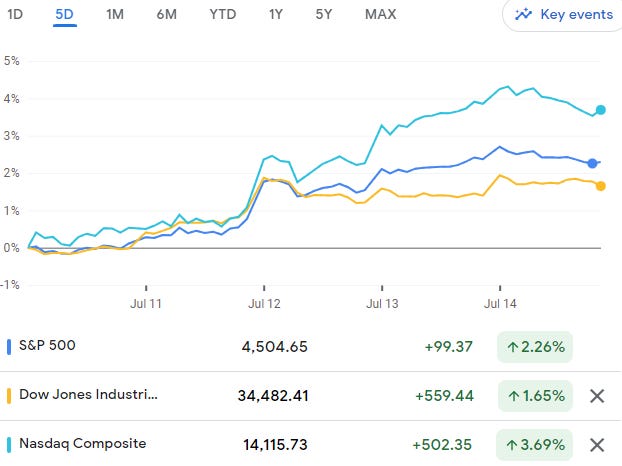Click the S&P 500 line endpoint dot
The width and height of the screenshot is (622, 466).
point(593,163)
